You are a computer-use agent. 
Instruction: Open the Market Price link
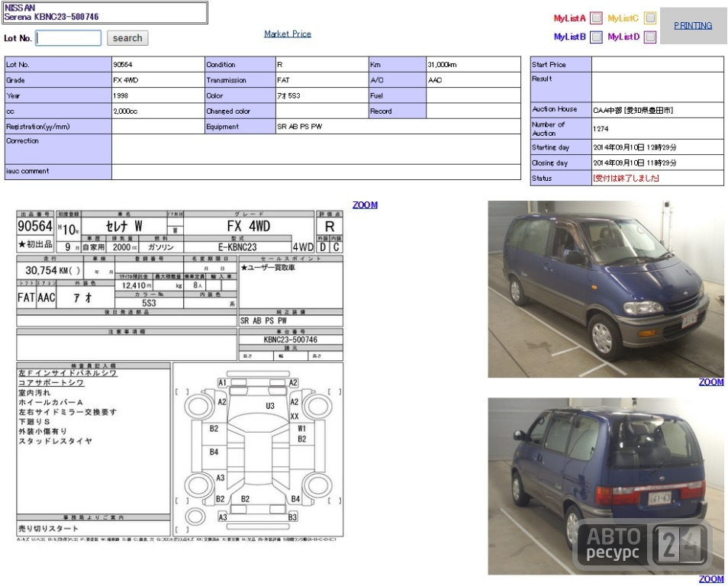(288, 34)
